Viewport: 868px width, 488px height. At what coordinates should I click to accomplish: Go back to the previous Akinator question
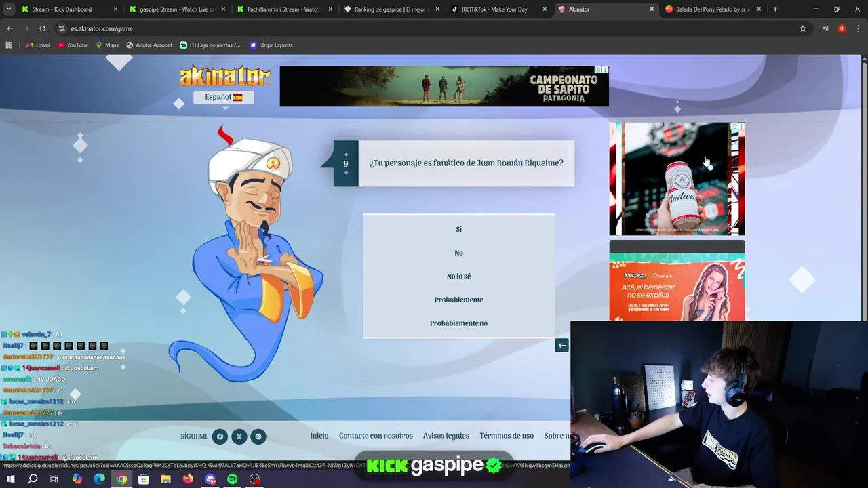click(561, 346)
